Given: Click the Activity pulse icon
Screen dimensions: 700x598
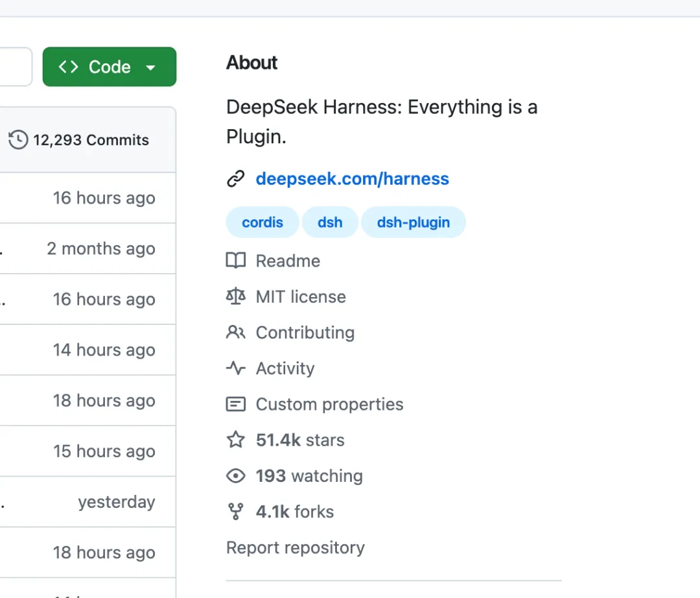Looking at the screenshot, I should (x=236, y=368).
